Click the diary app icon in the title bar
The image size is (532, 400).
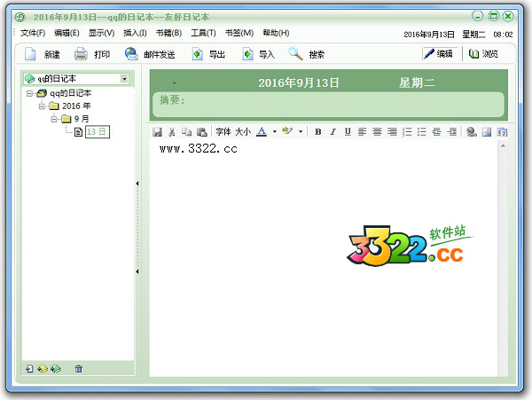pos(20,17)
